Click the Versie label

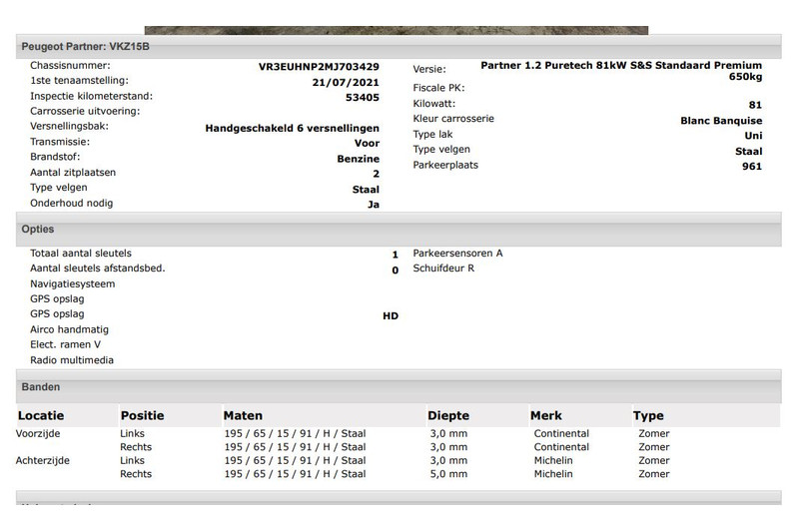pos(429,68)
